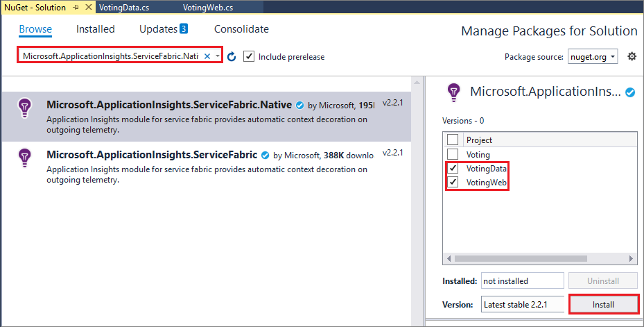
Task: Click the 'Versions - 0' label
Action: tap(463, 121)
